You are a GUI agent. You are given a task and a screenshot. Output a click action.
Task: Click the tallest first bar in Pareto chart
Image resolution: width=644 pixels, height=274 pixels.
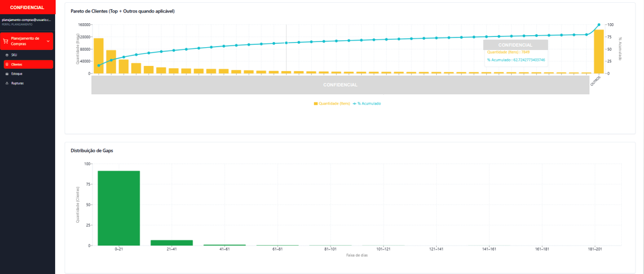pos(99,56)
